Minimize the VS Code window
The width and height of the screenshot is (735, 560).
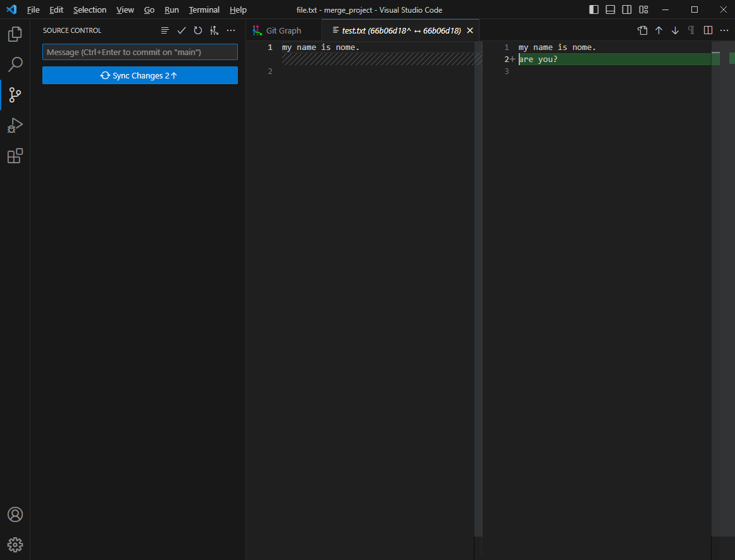pyautogui.click(x=665, y=10)
